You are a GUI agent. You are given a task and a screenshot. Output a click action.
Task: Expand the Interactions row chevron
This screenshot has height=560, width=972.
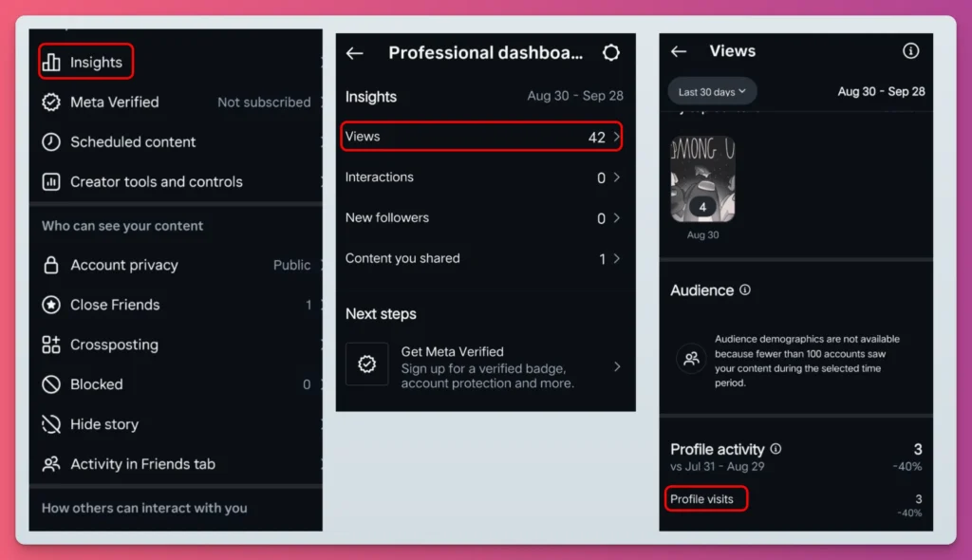(618, 177)
